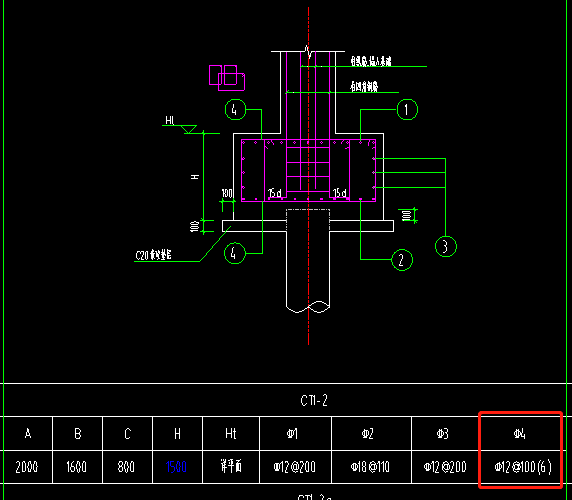572x500 pixels.
Task: Select the vertical H dimension text
Action: (x=196, y=177)
